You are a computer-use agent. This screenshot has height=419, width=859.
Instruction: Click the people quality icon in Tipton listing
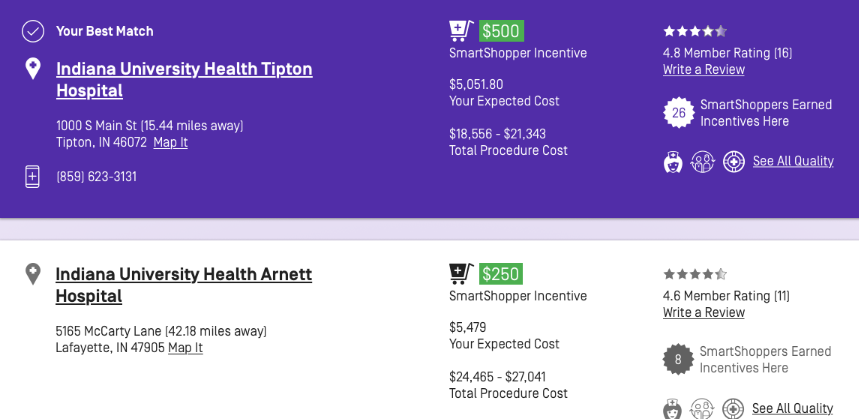(x=703, y=162)
